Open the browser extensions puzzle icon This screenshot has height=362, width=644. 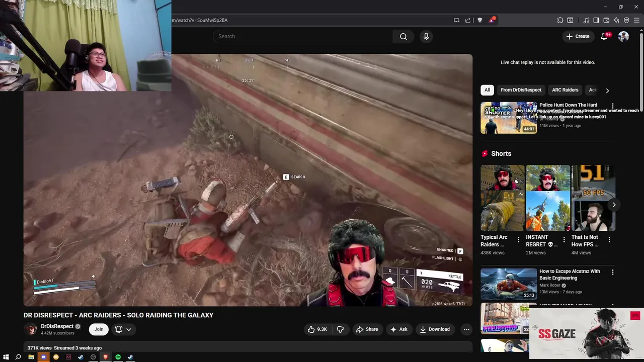pyautogui.click(x=560, y=20)
